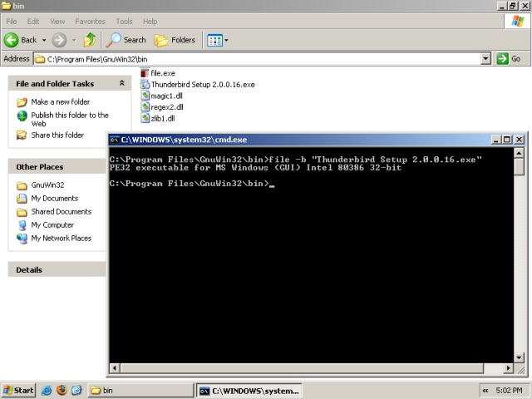Open the Forward history dropdown arrow

(74, 40)
